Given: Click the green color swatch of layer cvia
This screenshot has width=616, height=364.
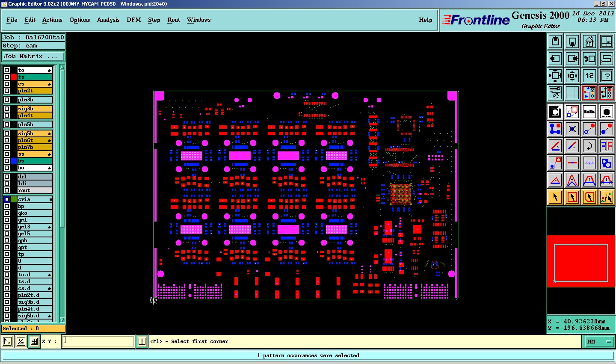Looking at the screenshot, I should coord(14,199).
